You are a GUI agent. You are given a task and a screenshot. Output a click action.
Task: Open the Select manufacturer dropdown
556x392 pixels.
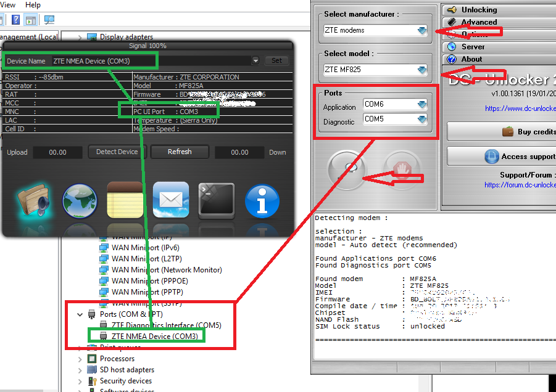click(422, 30)
